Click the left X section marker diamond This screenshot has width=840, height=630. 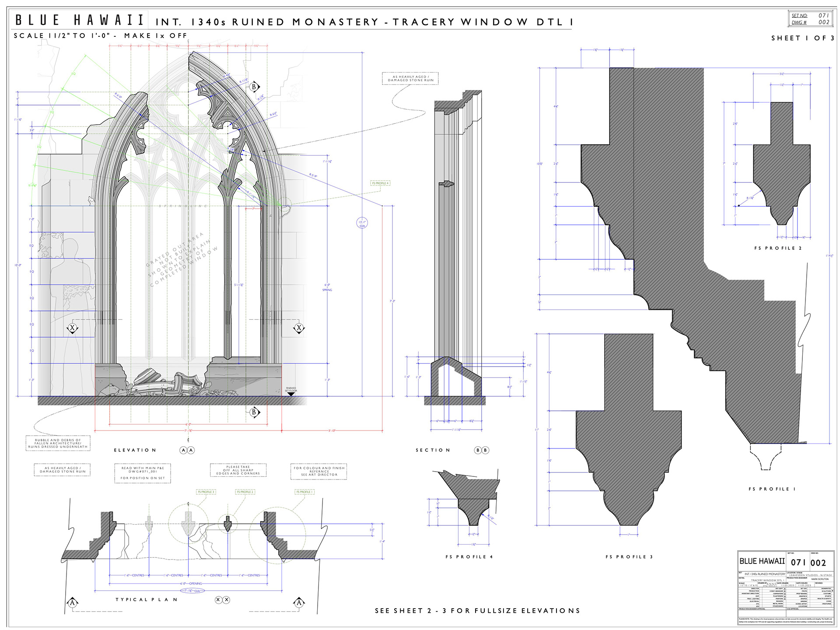pos(73,328)
